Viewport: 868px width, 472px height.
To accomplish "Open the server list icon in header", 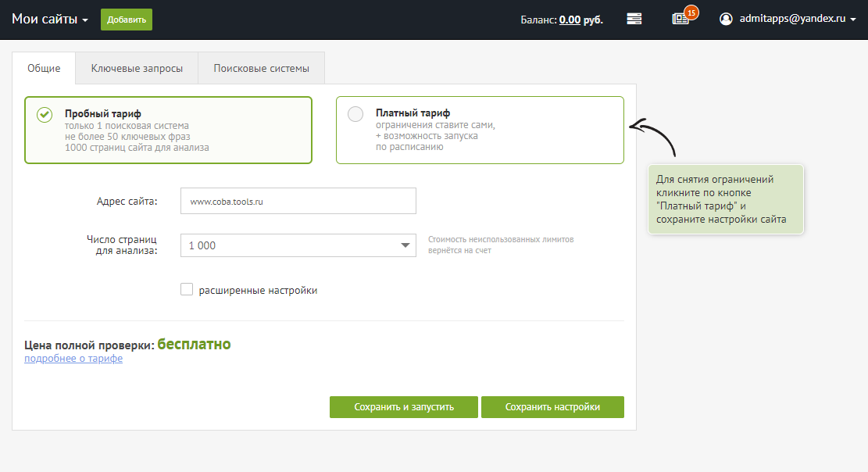I will coord(634,19).
